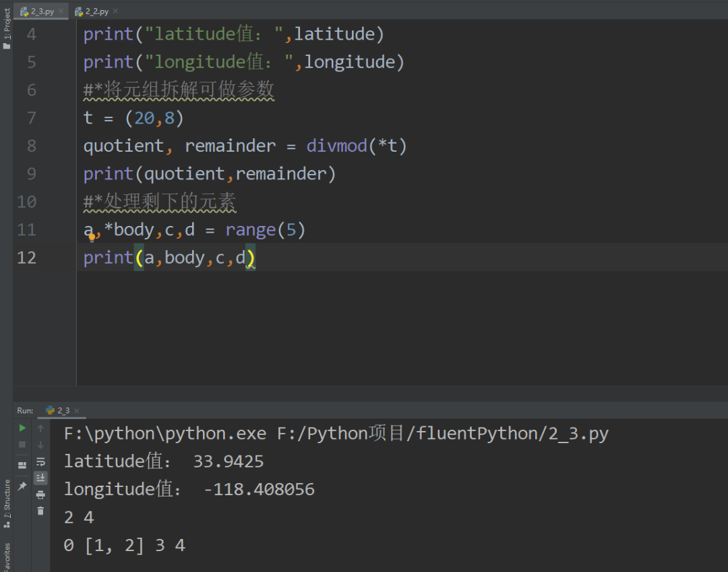Click the Stop process square icon
The width and height of the screenshot is (728, 572).
click(22, 445)
